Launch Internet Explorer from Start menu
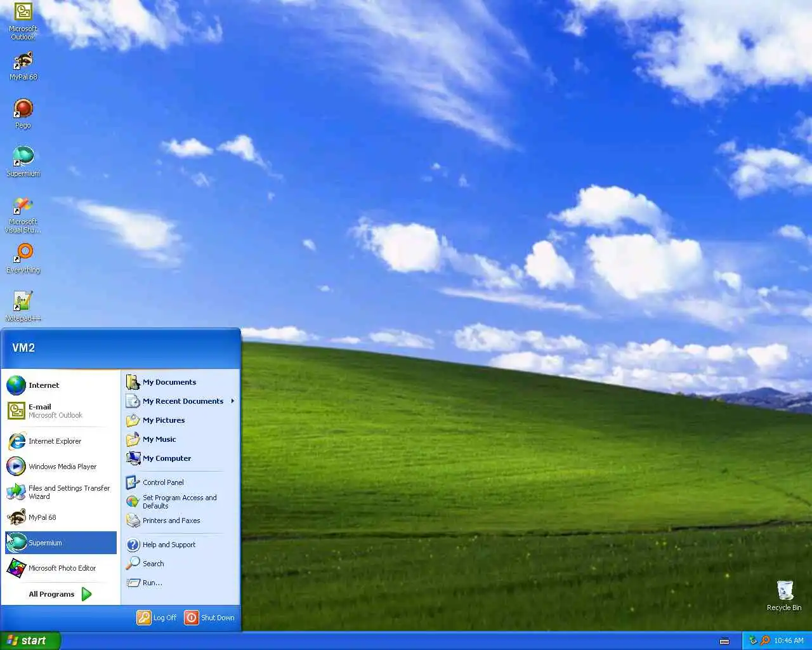 [x=61, y=441]
